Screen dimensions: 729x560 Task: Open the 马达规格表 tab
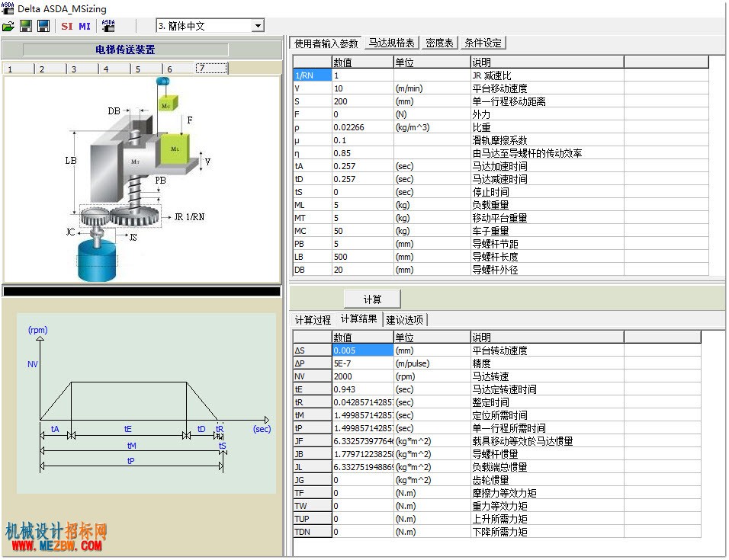coord(391,43)
